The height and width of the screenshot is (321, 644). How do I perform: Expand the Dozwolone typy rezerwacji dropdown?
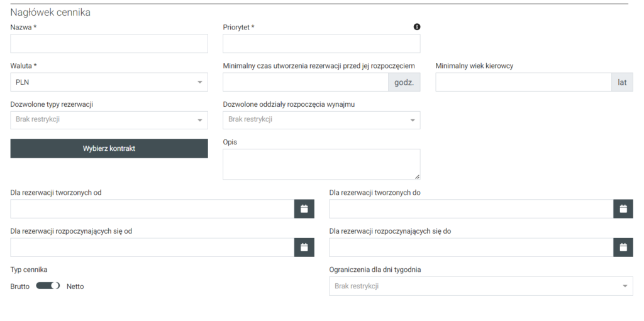[x=109, y=120]
